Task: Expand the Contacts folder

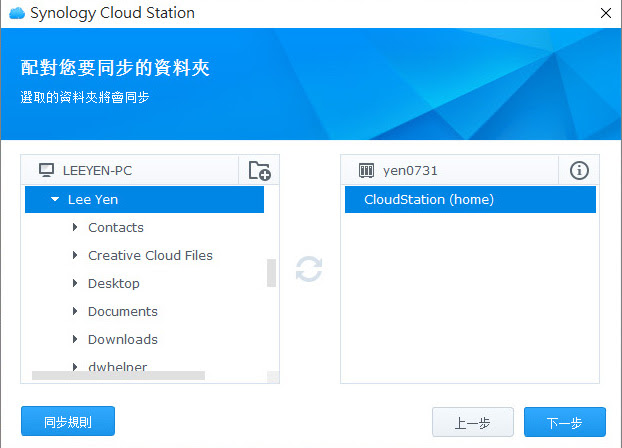Action: click(75, 227)
